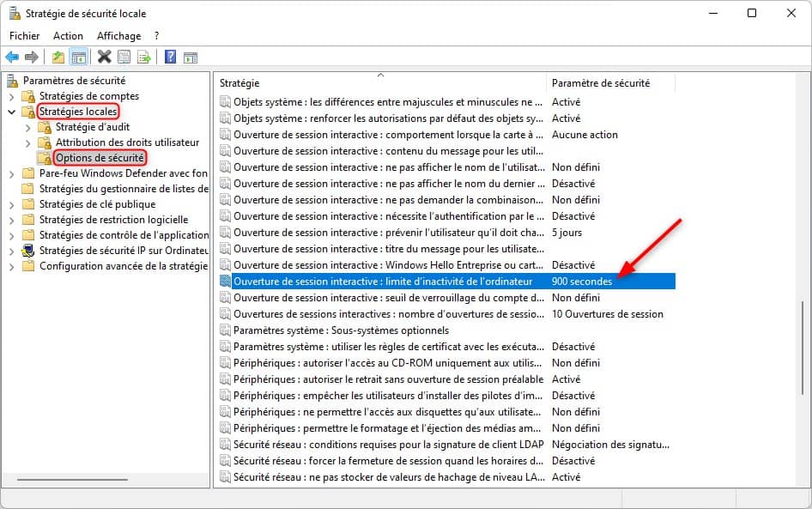
Task: Expand the Pare-feu Windows Defender node
Action: point(12,174)
